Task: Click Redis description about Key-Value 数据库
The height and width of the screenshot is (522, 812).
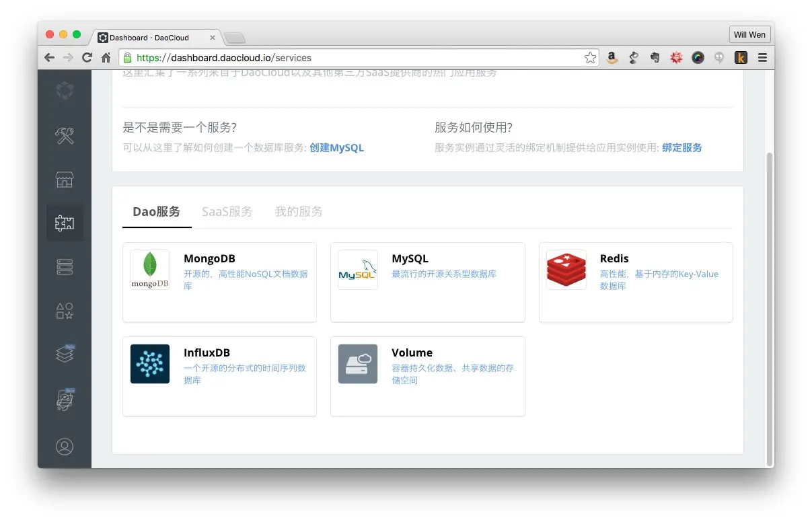Action: 659,280
